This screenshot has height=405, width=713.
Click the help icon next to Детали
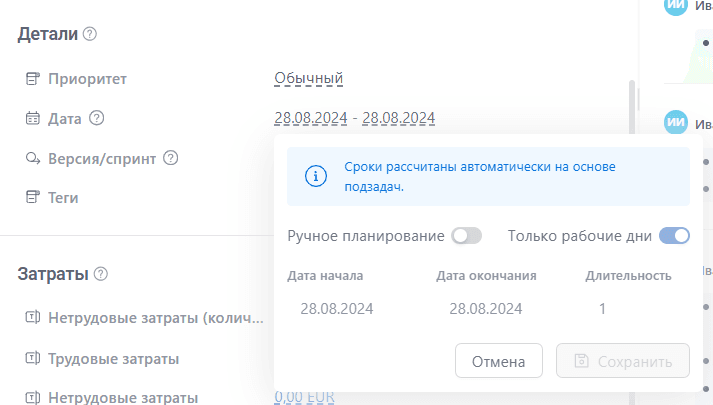point(90,34)
